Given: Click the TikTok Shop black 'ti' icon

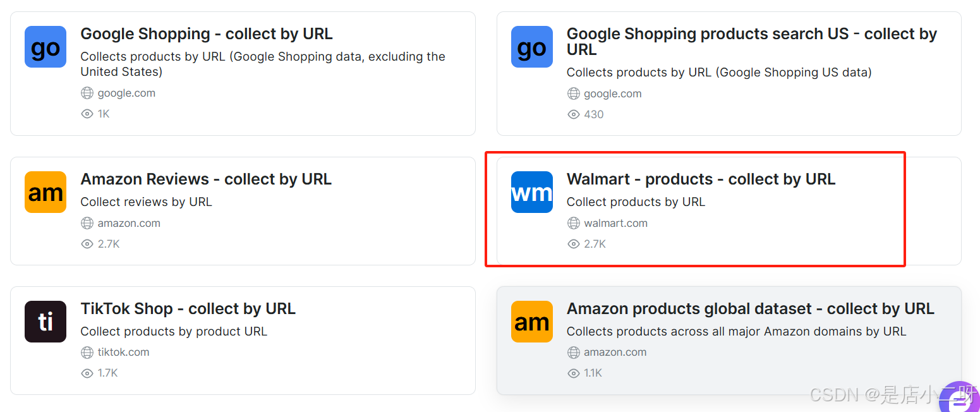Looking at the screenshot, I should (45, 322).
